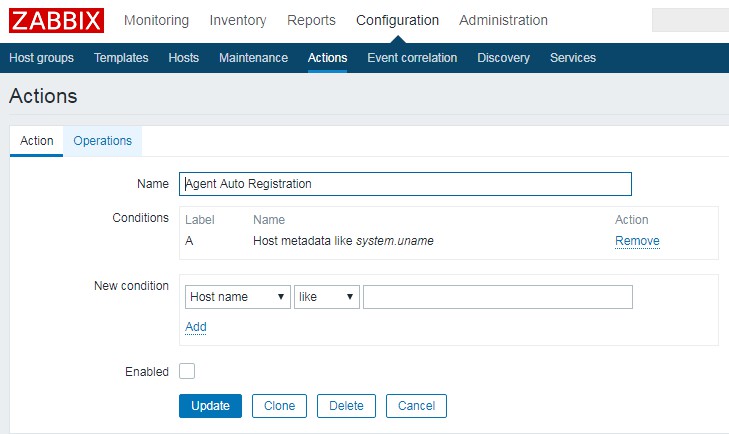Open Event correlation page
Image resolution: width=729 pixels, height=434 pixels.
click(412, 58)
